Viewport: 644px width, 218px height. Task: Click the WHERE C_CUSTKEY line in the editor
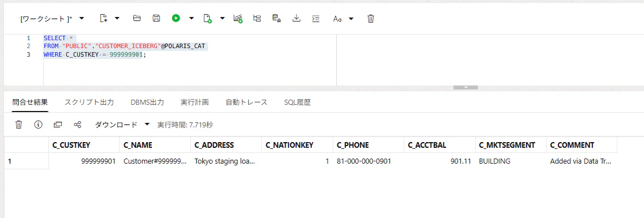(95, 54)
